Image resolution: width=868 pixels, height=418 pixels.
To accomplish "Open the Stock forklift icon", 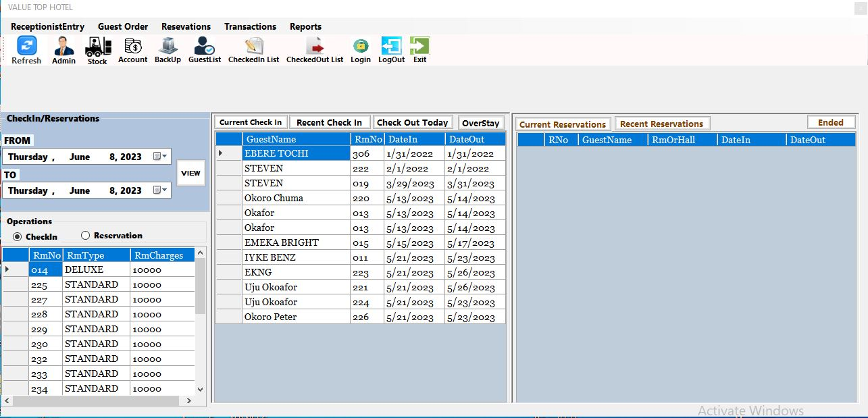I will click(x=97, y=51).
